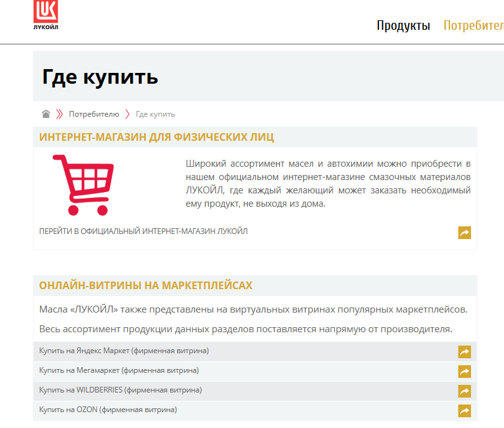504x428 pixels.
Task: Click arrow icon for official internet shop
Action: (465, 233)
